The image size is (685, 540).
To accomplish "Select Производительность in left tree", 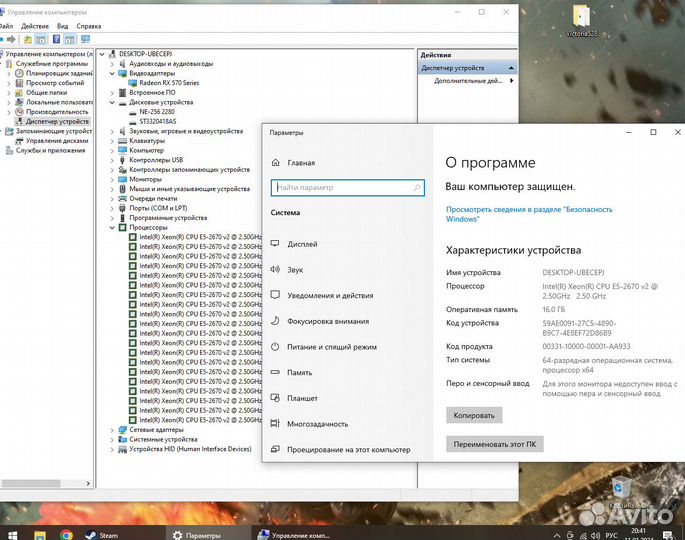I will (57, 112).
